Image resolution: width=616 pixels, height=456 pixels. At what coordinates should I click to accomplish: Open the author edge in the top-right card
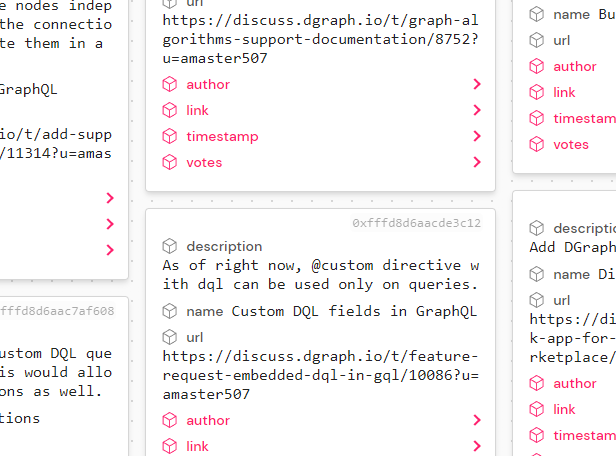pos(574,66)
